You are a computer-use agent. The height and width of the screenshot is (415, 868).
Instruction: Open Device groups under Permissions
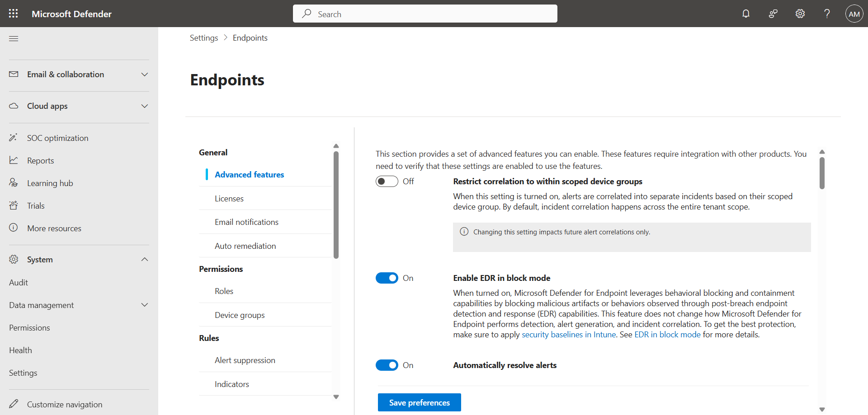point(240,315)
